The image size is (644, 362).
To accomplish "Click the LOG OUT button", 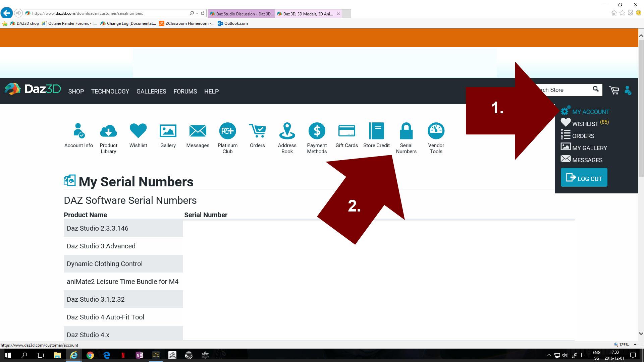I will (x=584, y=177).
